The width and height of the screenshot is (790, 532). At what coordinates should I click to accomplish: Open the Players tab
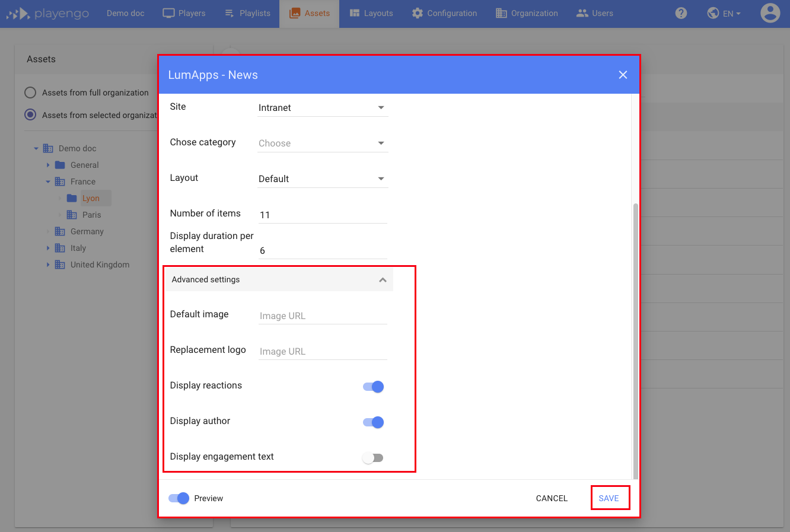[184, 13]
